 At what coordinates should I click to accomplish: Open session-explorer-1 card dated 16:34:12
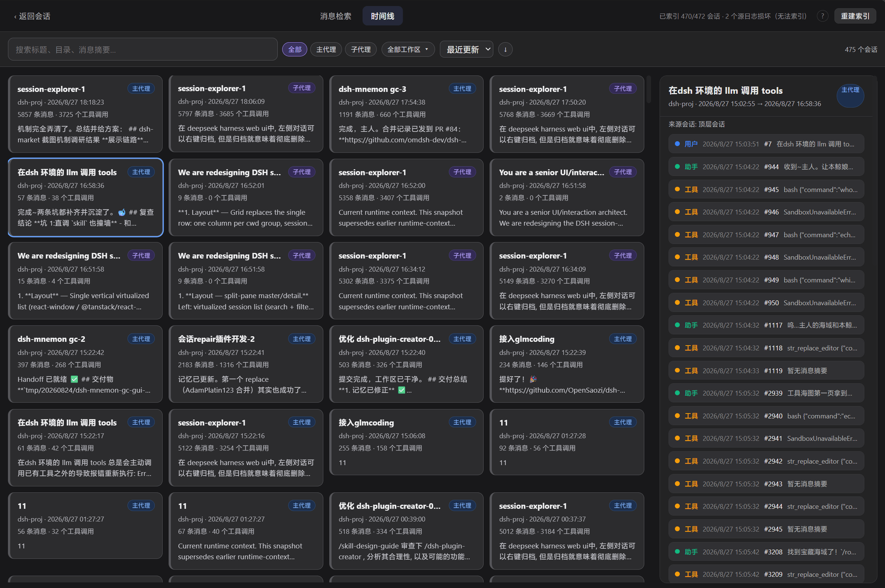click(x=406, y=281)
